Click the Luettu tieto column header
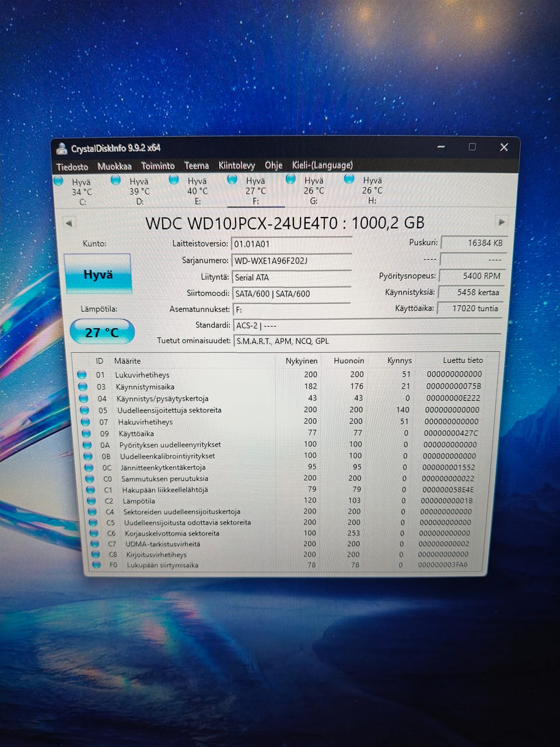 [463, 360]
